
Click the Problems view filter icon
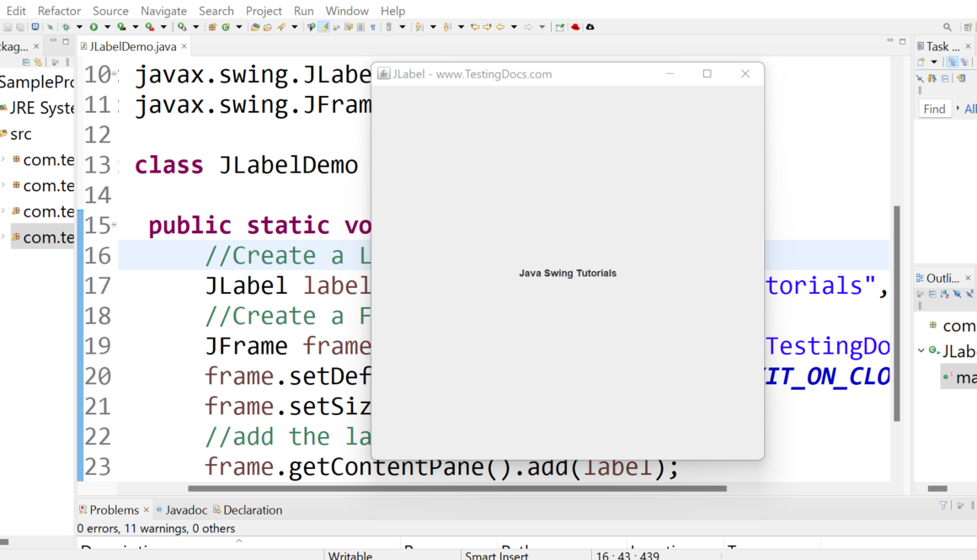tap(943, 505)
